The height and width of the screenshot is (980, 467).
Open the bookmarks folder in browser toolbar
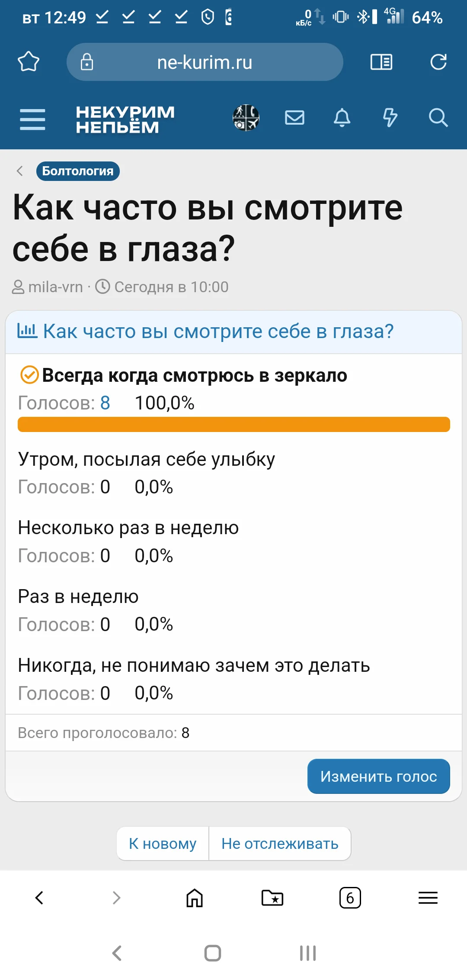(x=272, y=897)
